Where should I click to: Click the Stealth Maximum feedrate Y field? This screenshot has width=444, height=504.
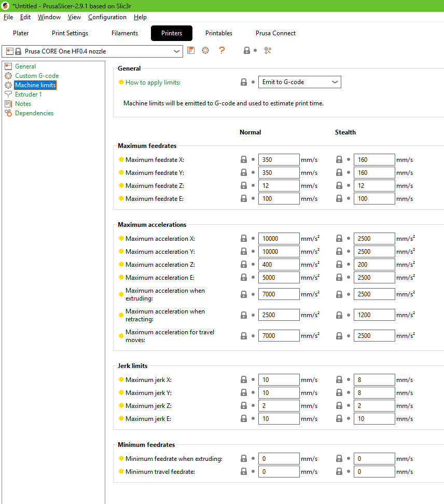point(374,173)
